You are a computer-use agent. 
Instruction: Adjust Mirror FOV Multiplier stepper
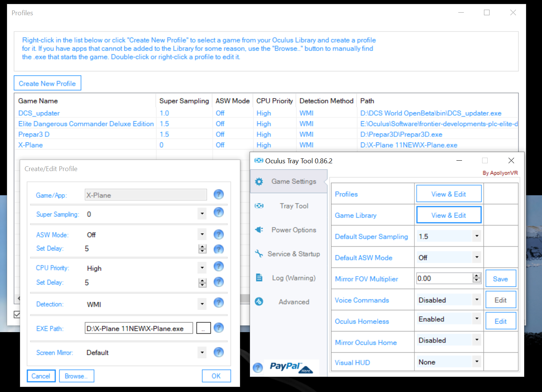point(477,278)
